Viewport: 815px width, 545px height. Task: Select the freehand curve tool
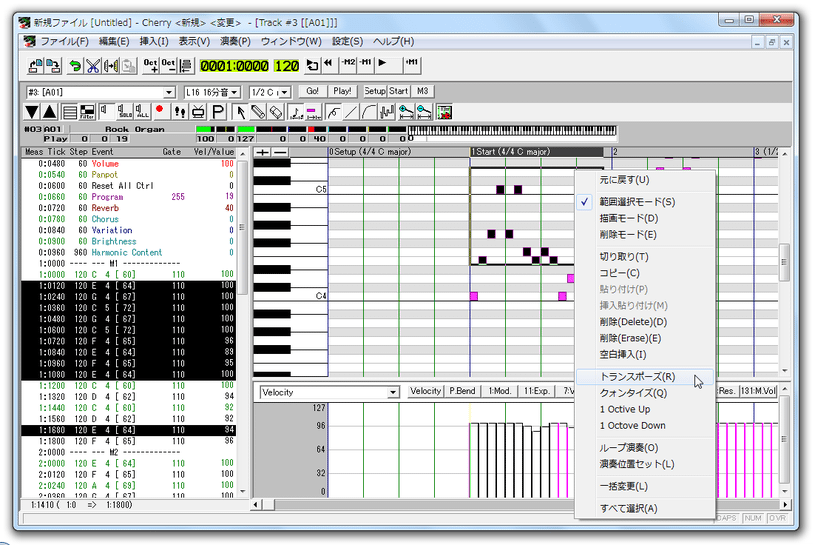(333, 112)
